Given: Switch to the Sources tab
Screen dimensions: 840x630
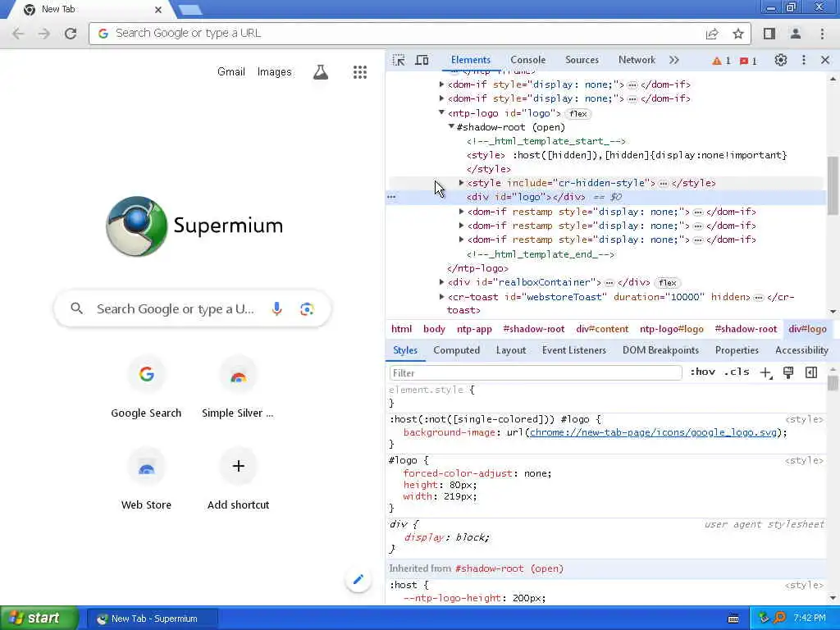Looking at the screenshot, I should coord(582,60).
